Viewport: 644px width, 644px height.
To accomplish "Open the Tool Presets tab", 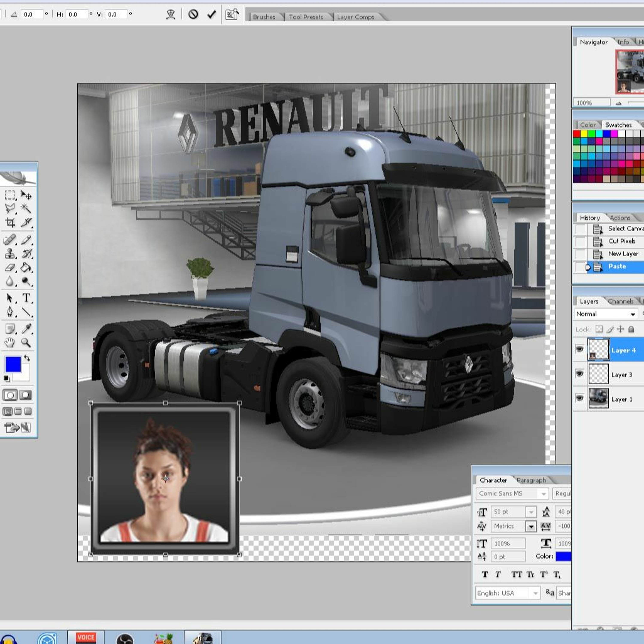I will pyautogui.click(x=306, y=17).
